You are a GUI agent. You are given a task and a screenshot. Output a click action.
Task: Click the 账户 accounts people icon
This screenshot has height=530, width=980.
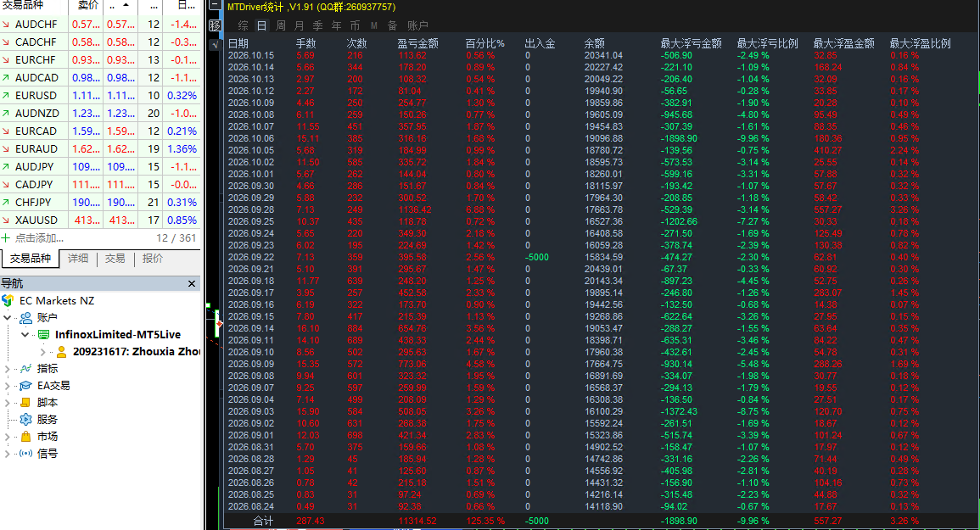pos(26,317)
